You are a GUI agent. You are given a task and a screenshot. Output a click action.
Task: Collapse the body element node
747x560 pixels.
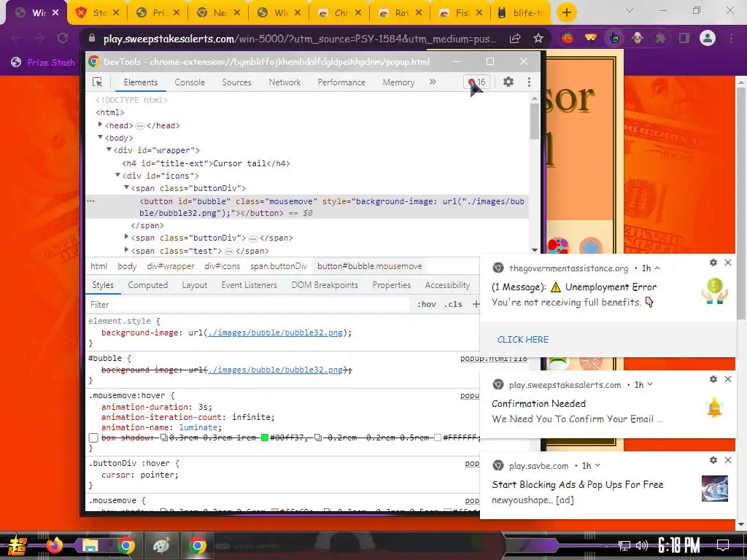coord(100,137)
